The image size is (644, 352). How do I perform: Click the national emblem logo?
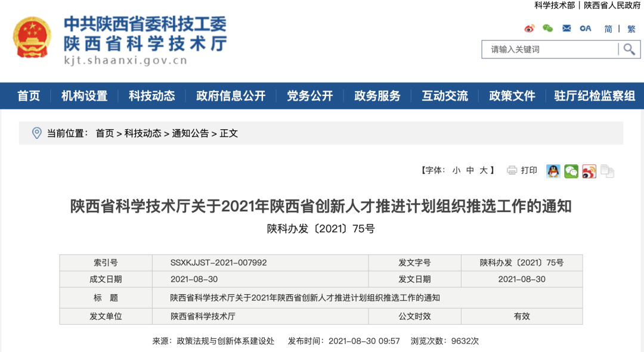click(32, 38)
